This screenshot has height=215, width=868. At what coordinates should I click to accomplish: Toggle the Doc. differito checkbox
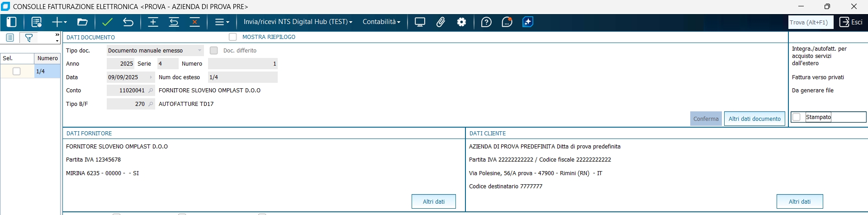coord(214,51)
